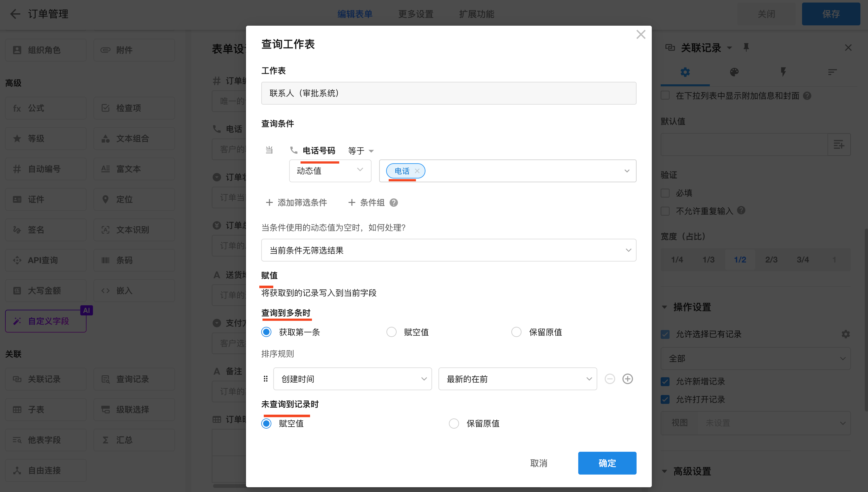Click the gear icon beside 允许选择已有记录
This screenshot has height=492, width=868.
pos(846,334)
